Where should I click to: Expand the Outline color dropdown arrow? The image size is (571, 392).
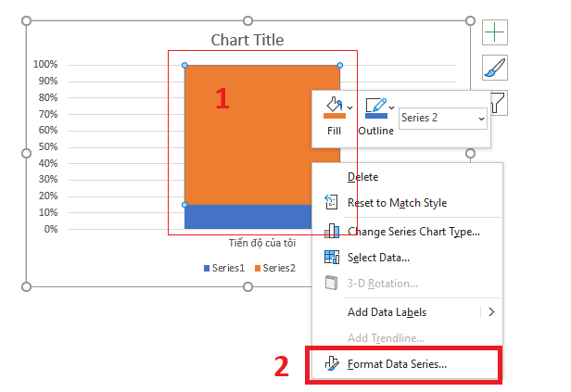pyautogui.click(x=391, y=107)
